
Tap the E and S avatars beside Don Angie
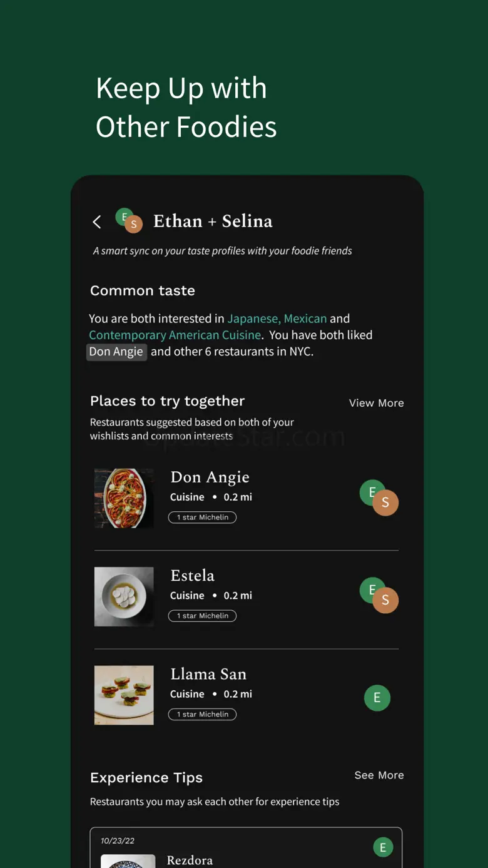[x=379, y=498]
